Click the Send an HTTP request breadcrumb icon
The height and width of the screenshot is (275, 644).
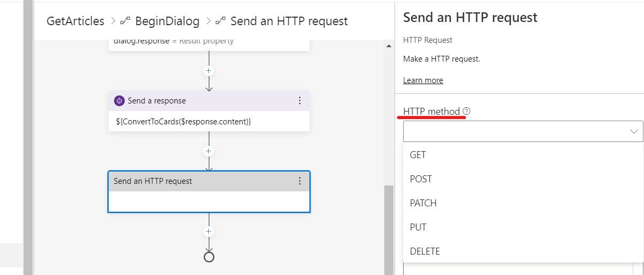(x=221, y=21)
